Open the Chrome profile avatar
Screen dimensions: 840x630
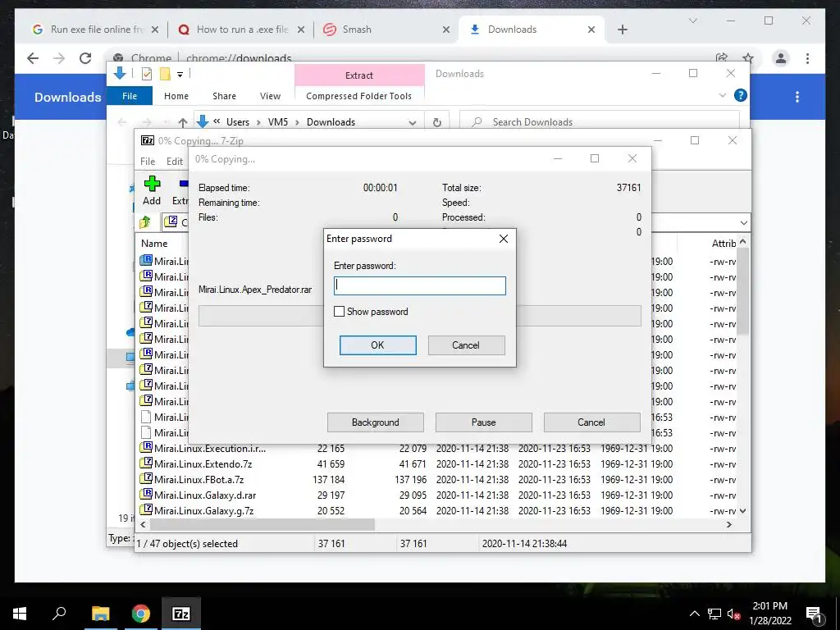(781, 58)
